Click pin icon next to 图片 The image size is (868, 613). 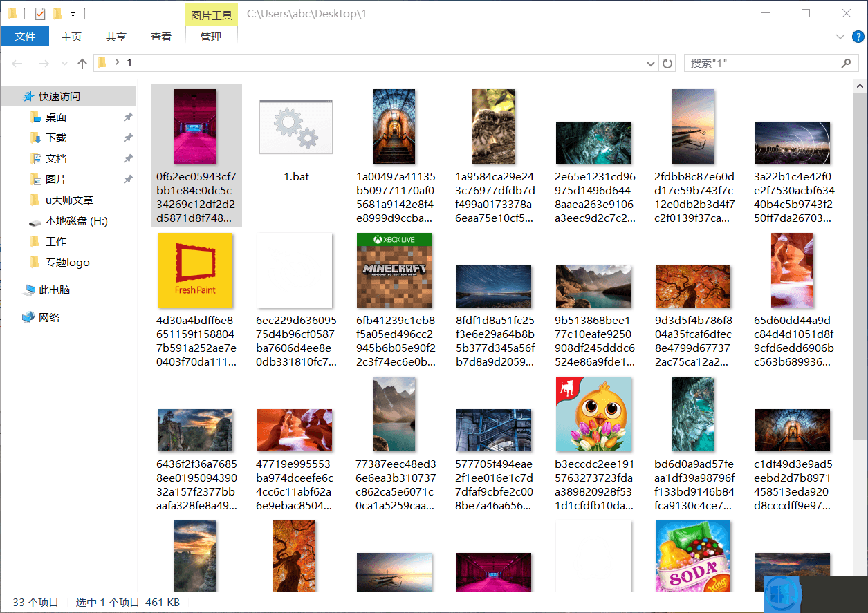click(x=128, y=180)
